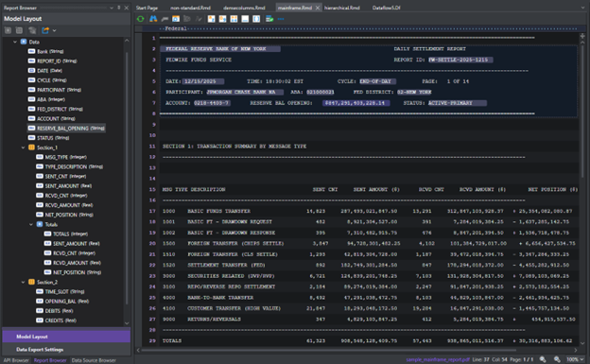590x364 pixels.
Task: Collapse the Section_2 tree node
Action: point(24,282)
